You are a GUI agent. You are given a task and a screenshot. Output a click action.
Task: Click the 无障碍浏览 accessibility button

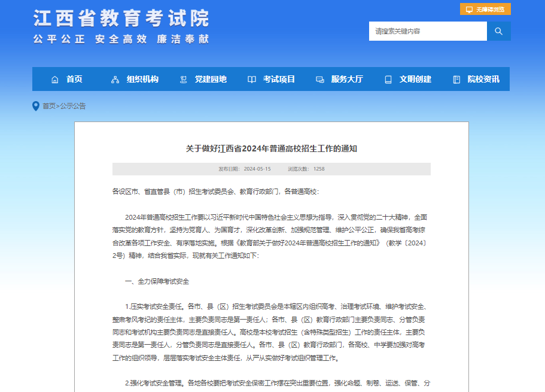[x=485, y=9]
